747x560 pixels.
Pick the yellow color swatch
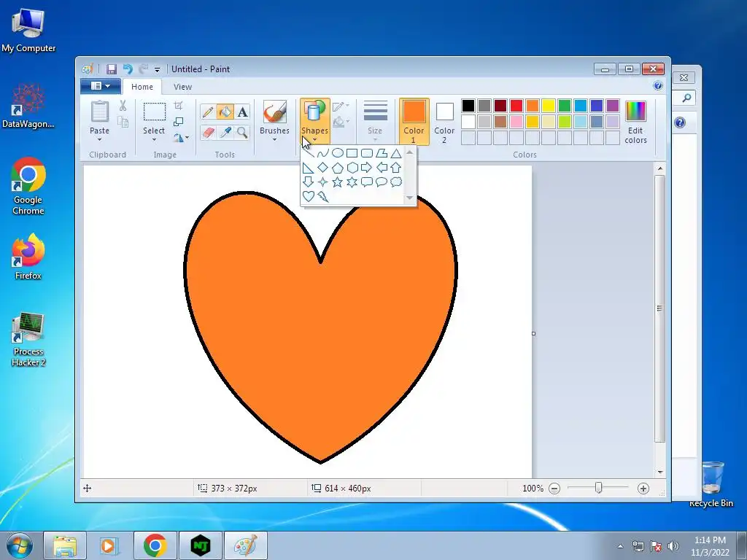click(549, 105)
